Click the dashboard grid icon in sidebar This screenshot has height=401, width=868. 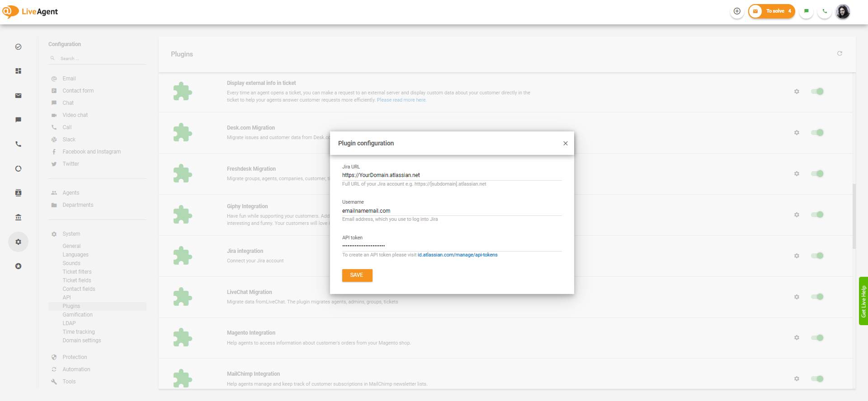[x=18, y=71]
